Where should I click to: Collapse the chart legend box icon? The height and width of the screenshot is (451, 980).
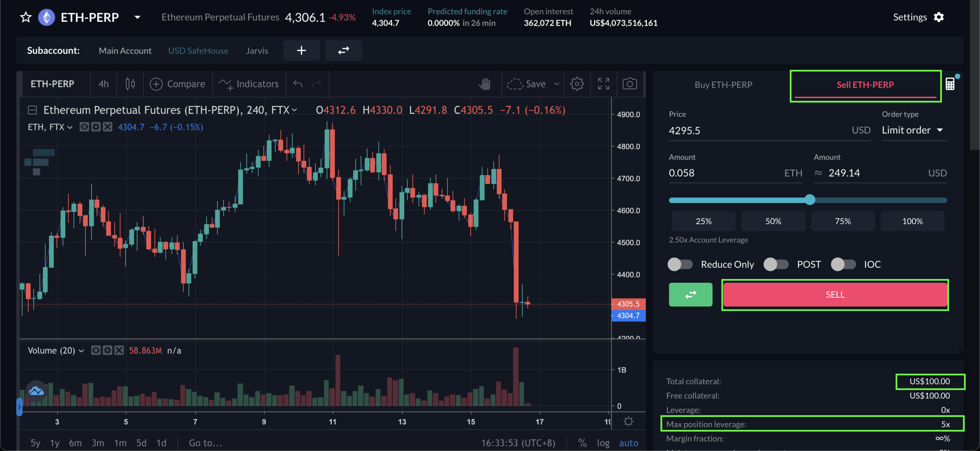[33, 110]
